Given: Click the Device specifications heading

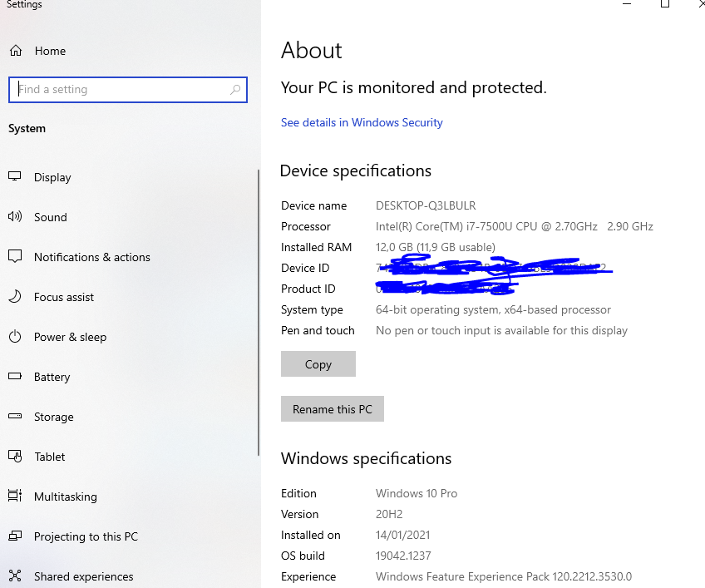Looking at the screenshot, I should (355, 171).
